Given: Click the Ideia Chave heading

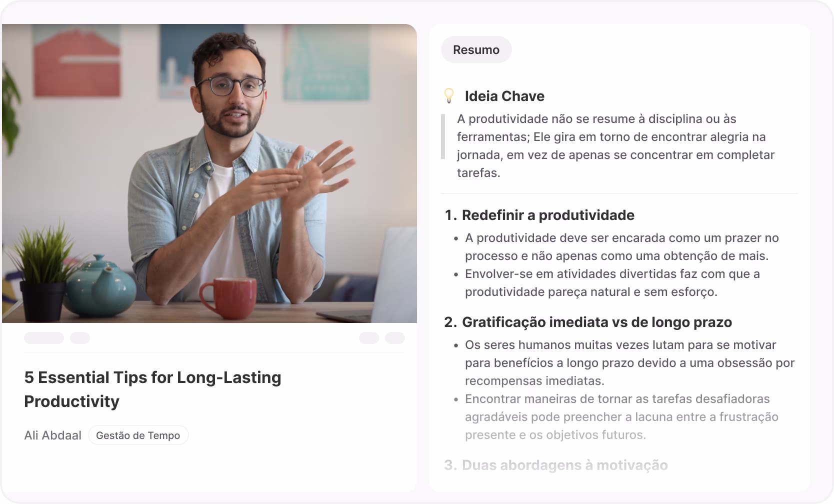Looking at the screenshot, I should tap(504, 96).
